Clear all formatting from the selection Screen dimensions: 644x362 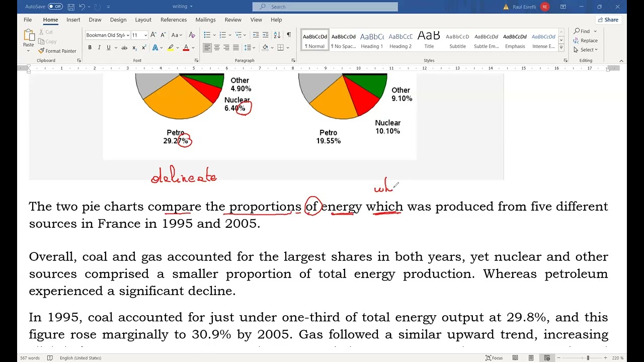(192, 35)
